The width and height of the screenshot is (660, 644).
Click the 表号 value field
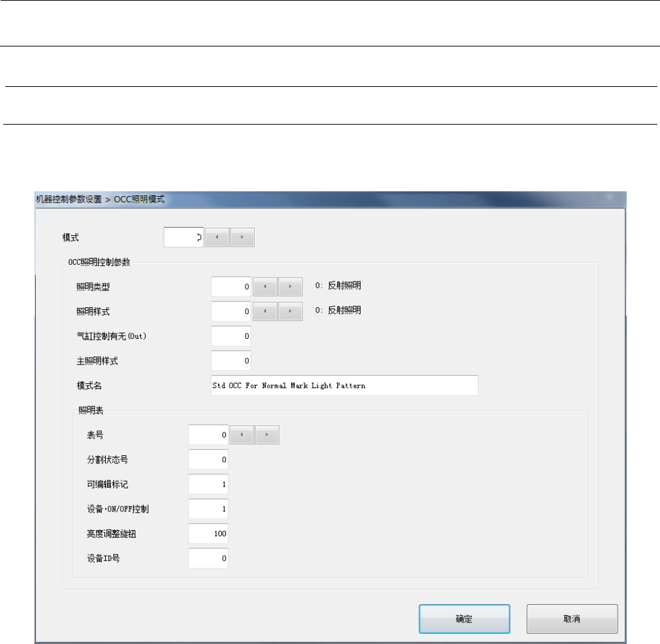[x=208, y=435]
